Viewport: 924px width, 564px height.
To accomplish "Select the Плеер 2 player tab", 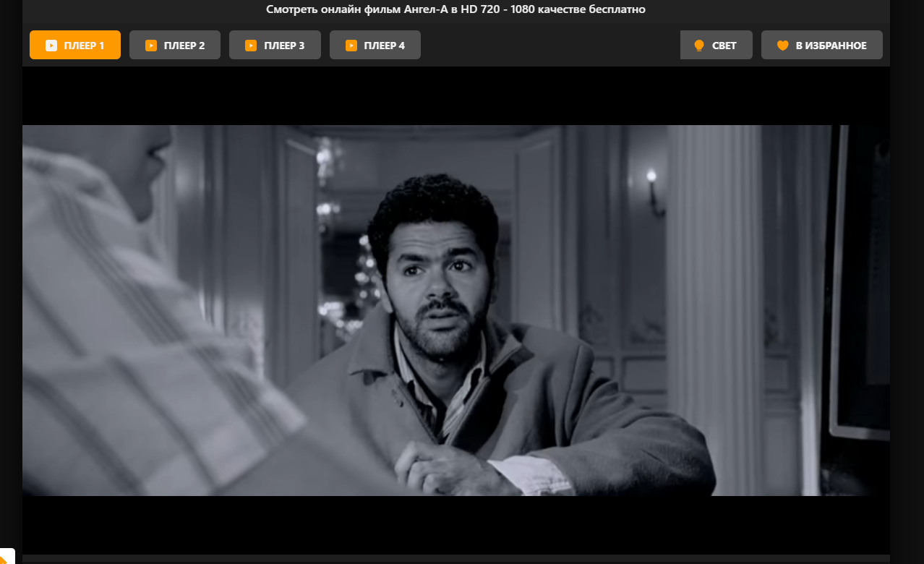I will [x=175, y=45].
